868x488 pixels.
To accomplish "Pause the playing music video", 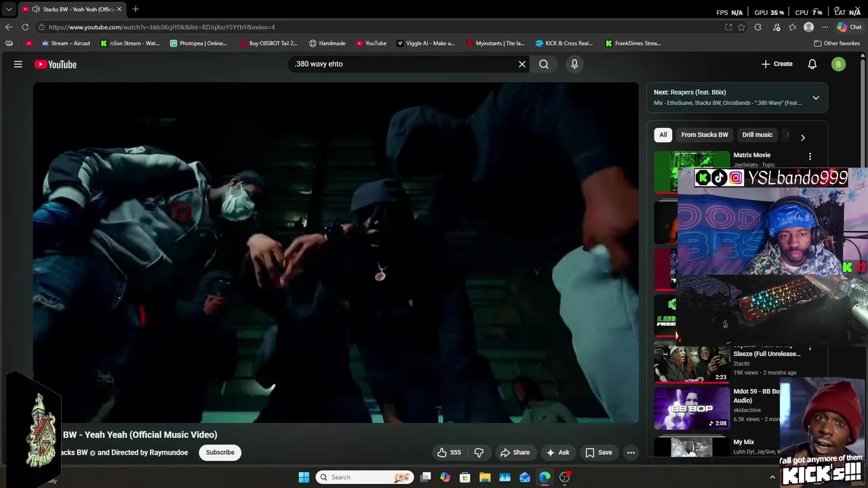I will point(336,253).
